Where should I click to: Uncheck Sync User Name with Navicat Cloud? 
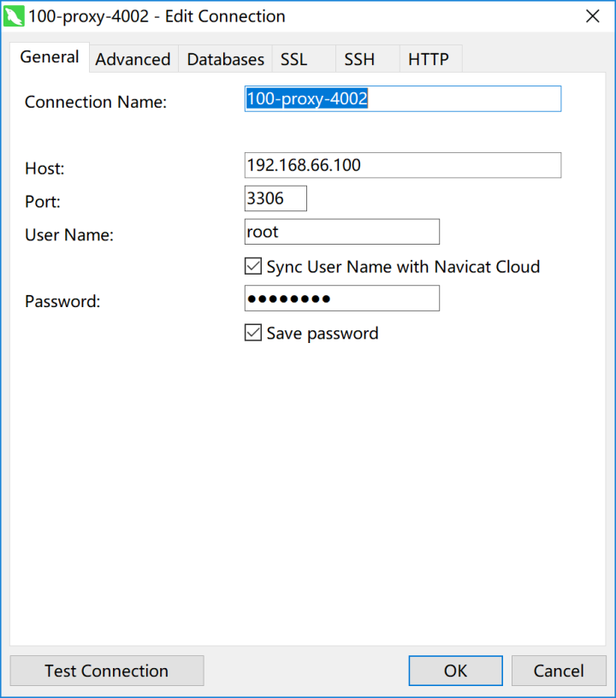point(253,266)
